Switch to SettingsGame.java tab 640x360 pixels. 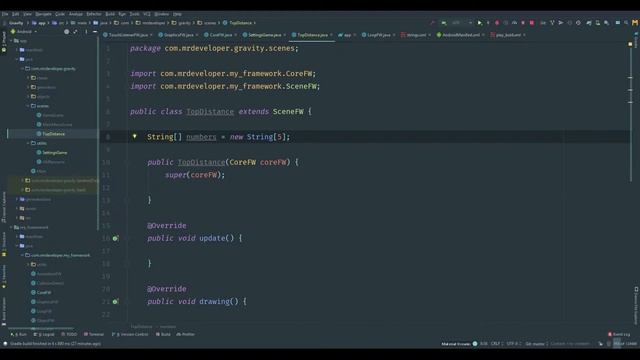[x=264, y=35]
